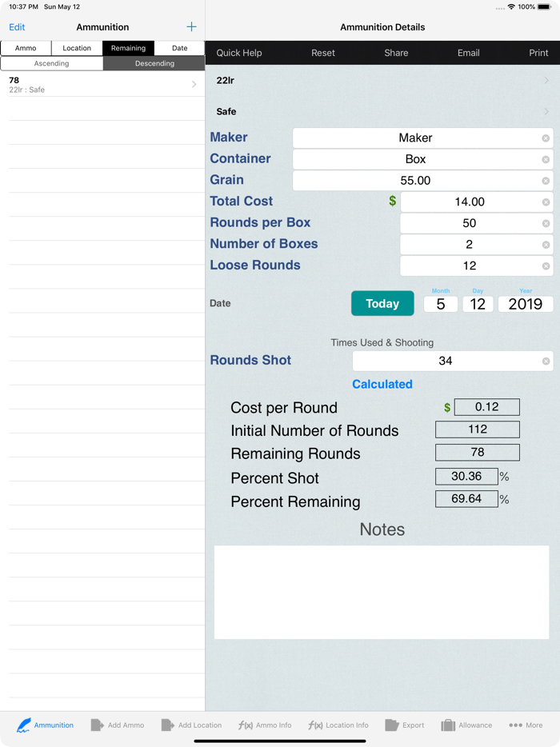Tap the Email button

point(469,53)
